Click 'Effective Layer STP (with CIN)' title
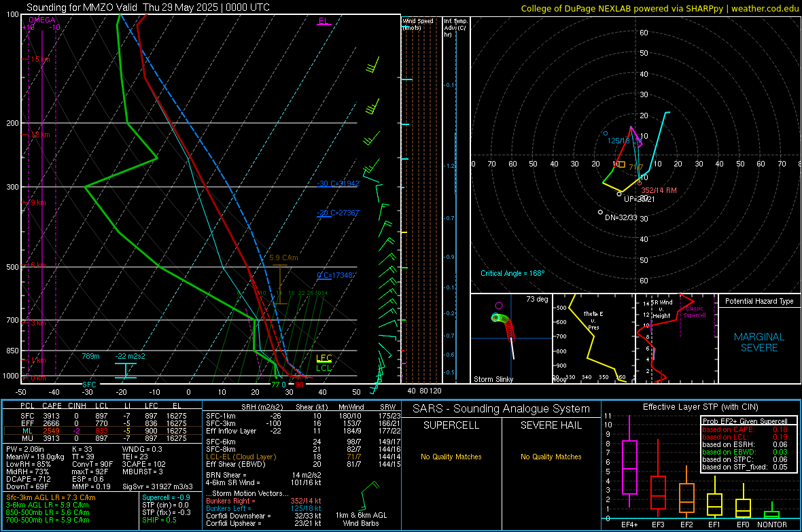 700,407
